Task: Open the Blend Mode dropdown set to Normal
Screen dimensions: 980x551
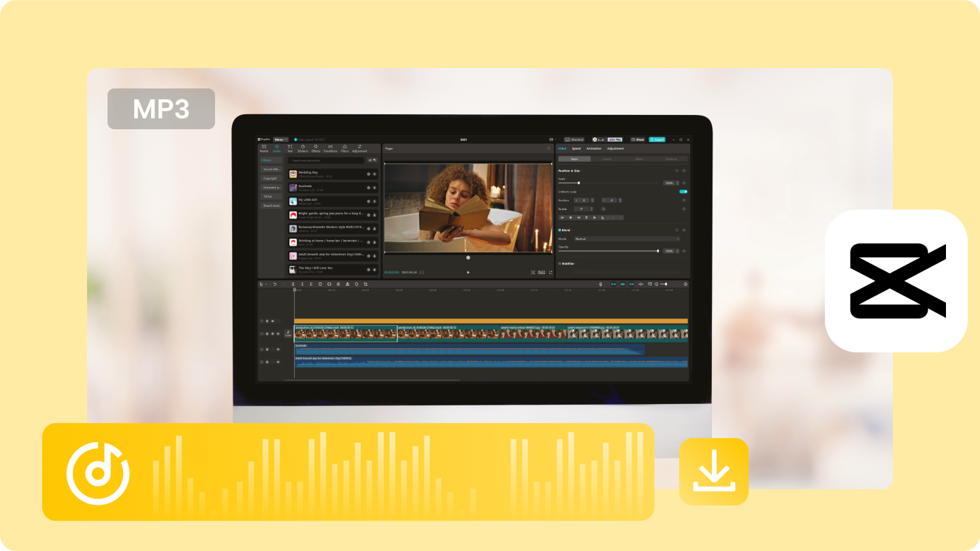Action: coord(627,239)
